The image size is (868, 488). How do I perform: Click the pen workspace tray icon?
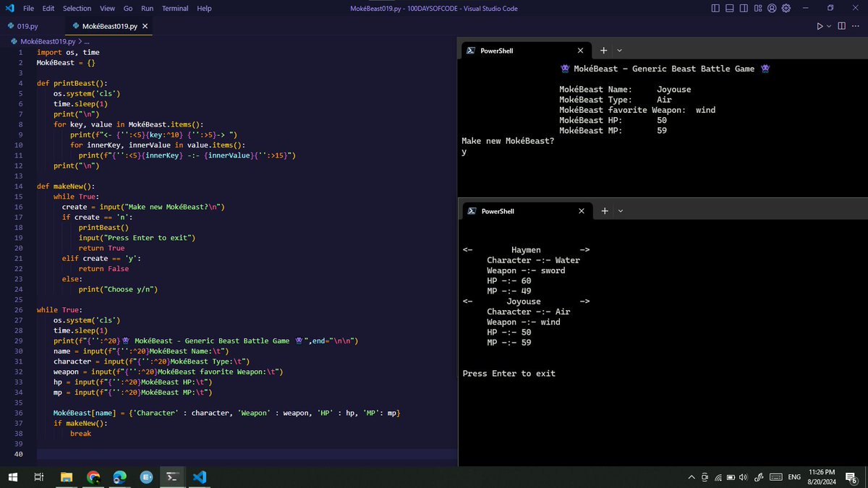[x=759, y=477]
